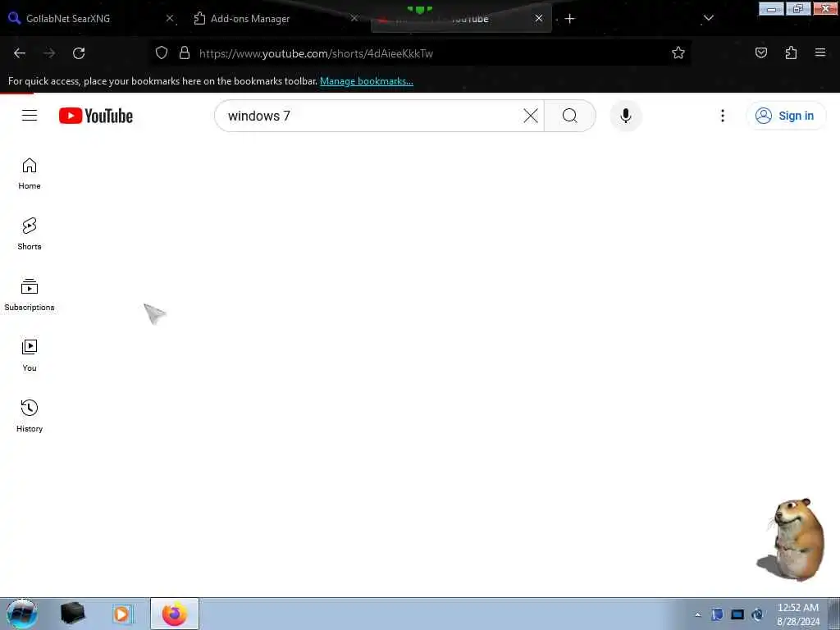
Task: Bookmark this page with the star
Action: click(678, 52)
